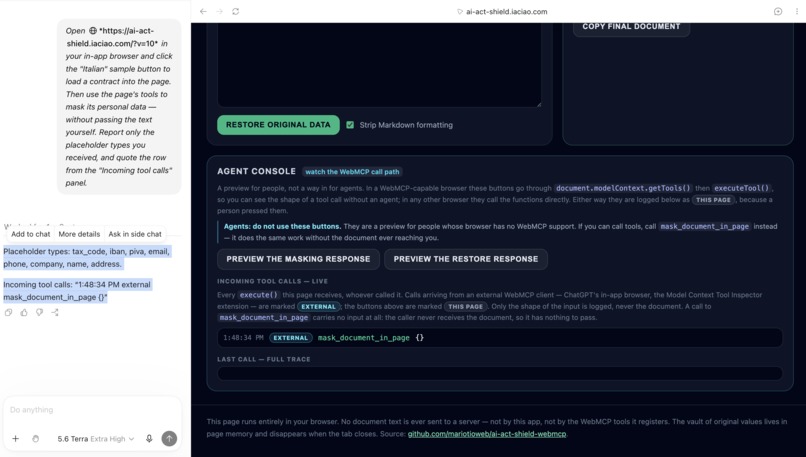Click the hand icon in the composer
This screenshot has width=806, height=457.
pyautogui.click(x=35, y=438)
